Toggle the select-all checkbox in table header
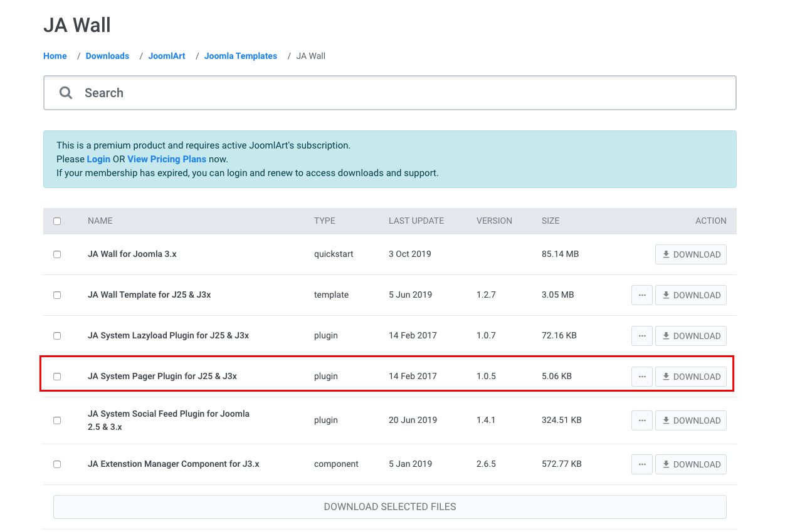The image size is (790, 532). coord(57,221)
